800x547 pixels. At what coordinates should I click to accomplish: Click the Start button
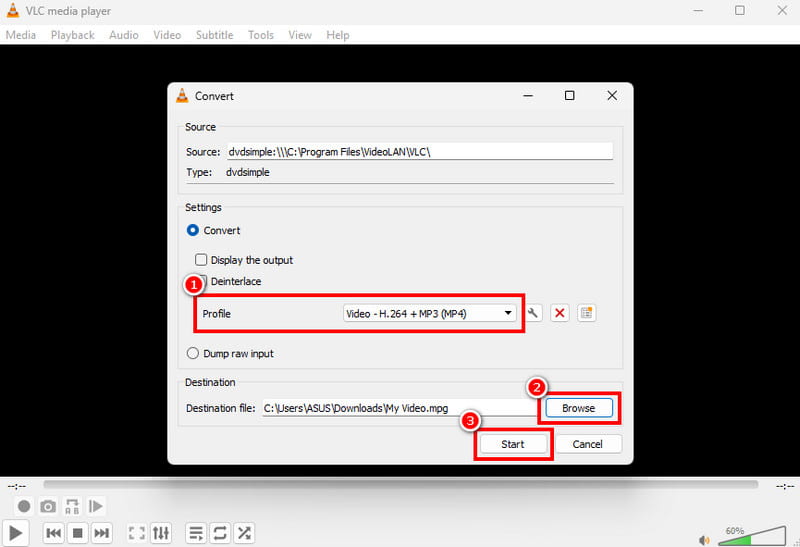(513, 444)
